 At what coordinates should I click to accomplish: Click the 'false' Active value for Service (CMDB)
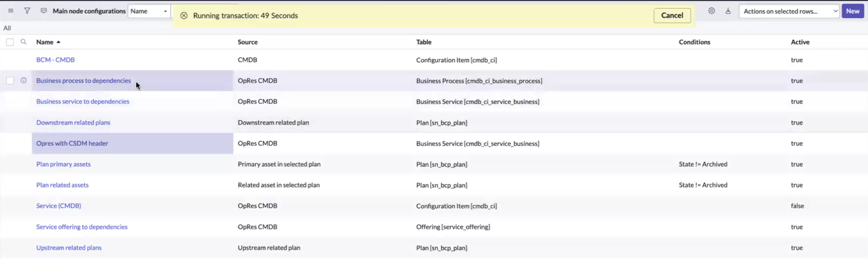click(797, 206)
